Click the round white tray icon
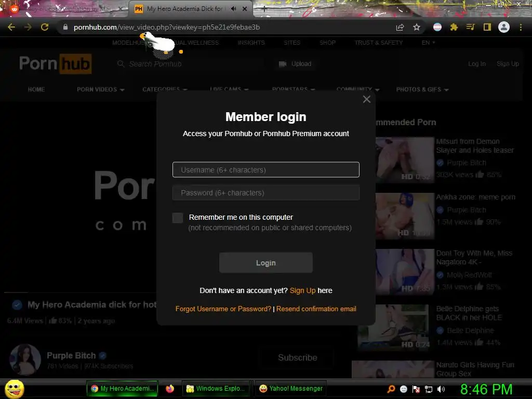Viewport: 532px width, 399px height. pyautogui.click(x=403, y=389)
